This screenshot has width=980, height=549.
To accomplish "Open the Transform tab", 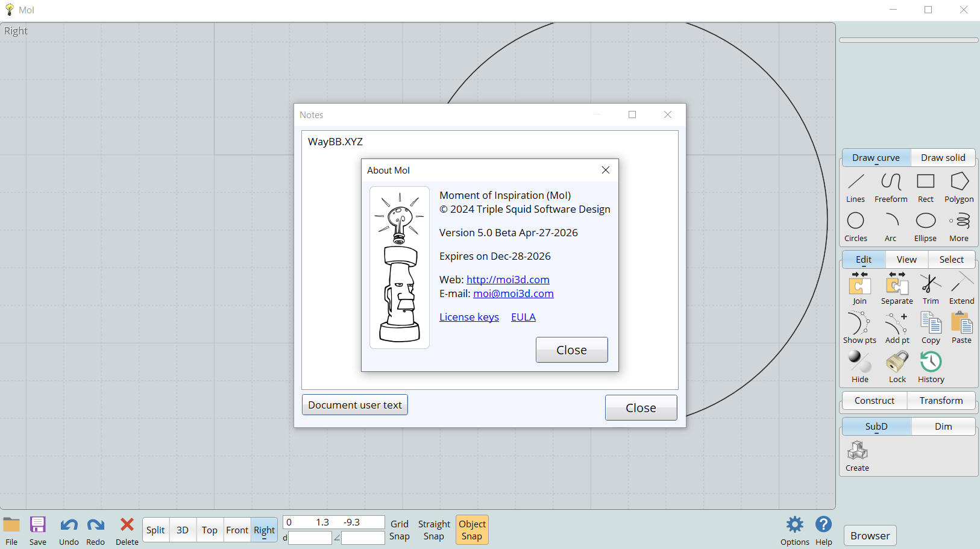I will [x=941, y=401].
